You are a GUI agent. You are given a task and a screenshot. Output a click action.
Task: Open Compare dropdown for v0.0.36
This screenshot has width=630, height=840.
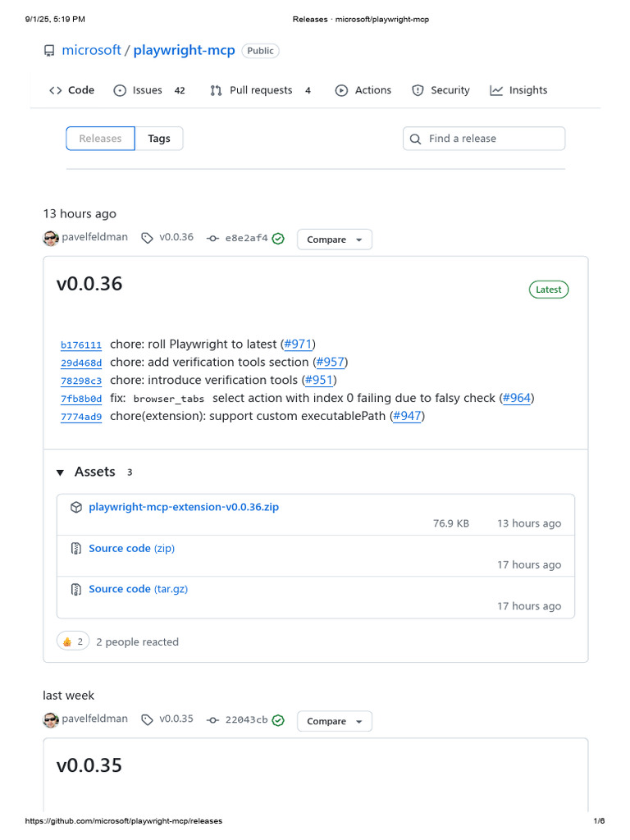click(x=335, y=240)
